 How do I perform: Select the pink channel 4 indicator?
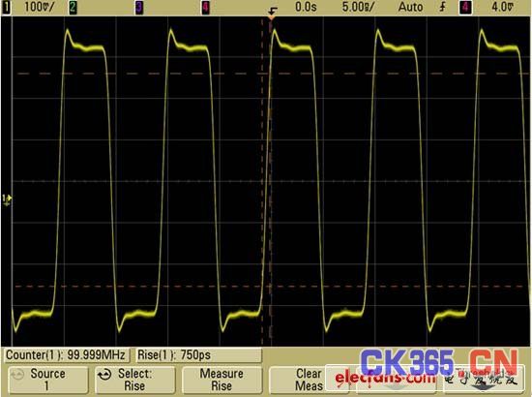click(206, 8)
